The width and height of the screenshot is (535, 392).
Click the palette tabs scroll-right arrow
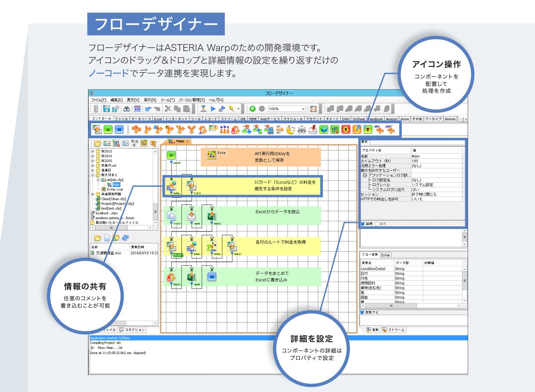click(x=466, y=119)
